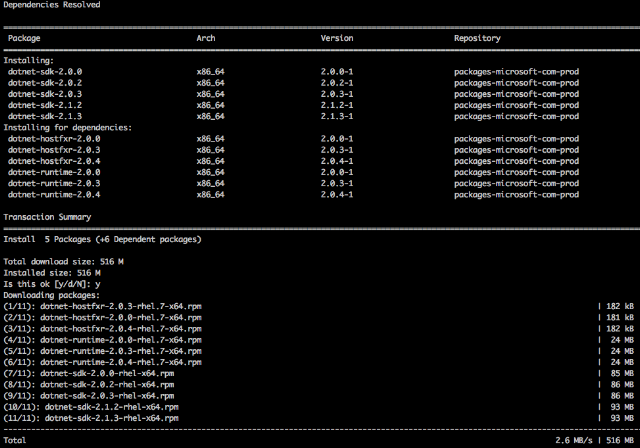Click download line (9/11) dotnet-sdk-2.0.3 rpm

tap(89, 396)
